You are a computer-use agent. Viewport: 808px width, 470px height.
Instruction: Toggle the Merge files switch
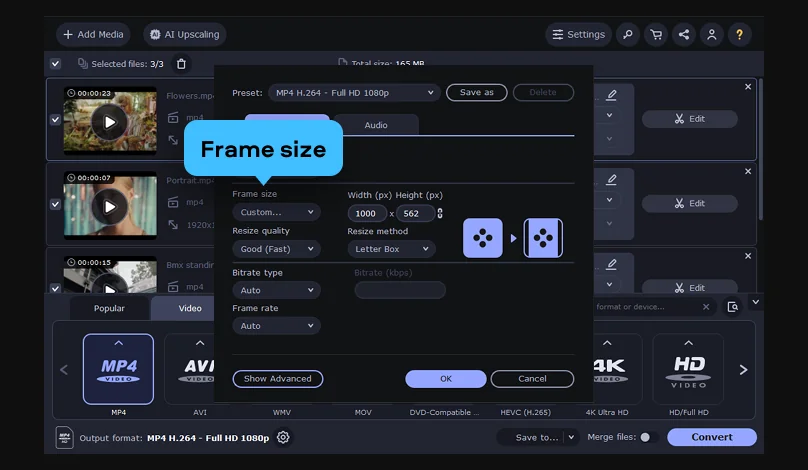(649, 437)
